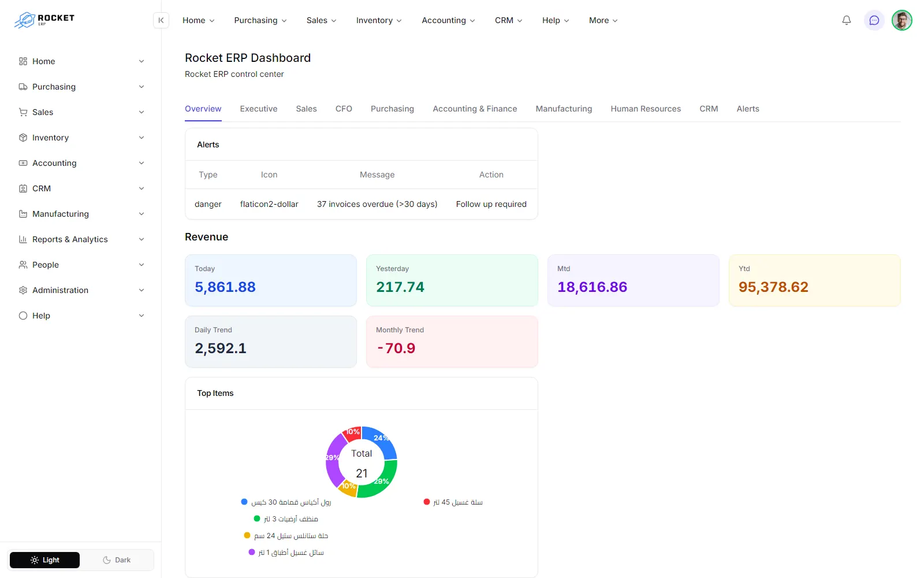Switch to the Alerts tab
Viewport: 924px width, 578px height.
point(748,109)
